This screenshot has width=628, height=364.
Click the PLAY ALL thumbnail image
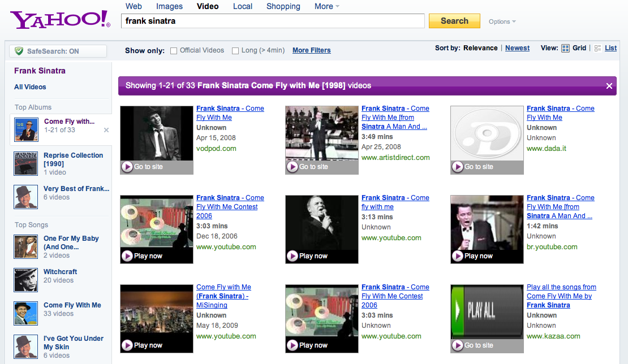487,312
